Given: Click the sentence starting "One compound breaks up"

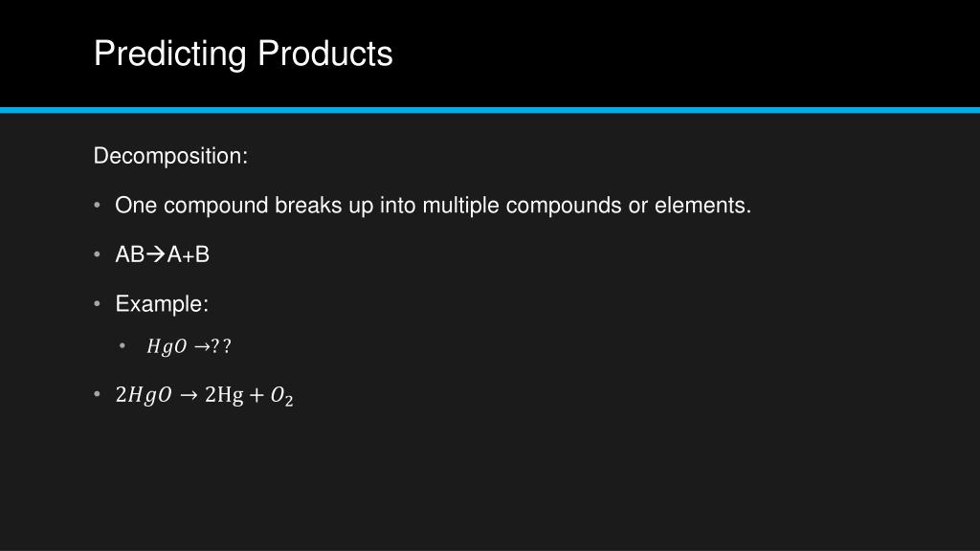Looking at the screenshot, I should (x=433, y=206).
